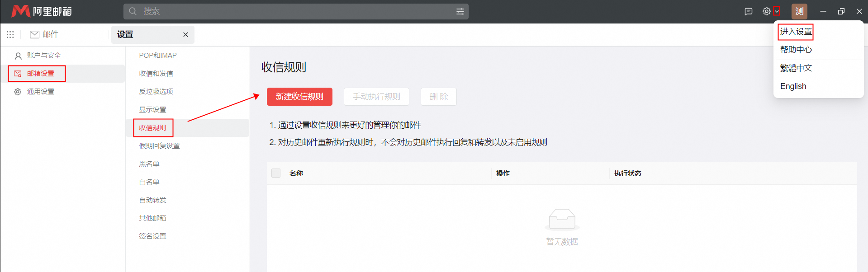Click the 手动执行规则 button
Viewport: 868px width, 272px height.
click(376, 97)
